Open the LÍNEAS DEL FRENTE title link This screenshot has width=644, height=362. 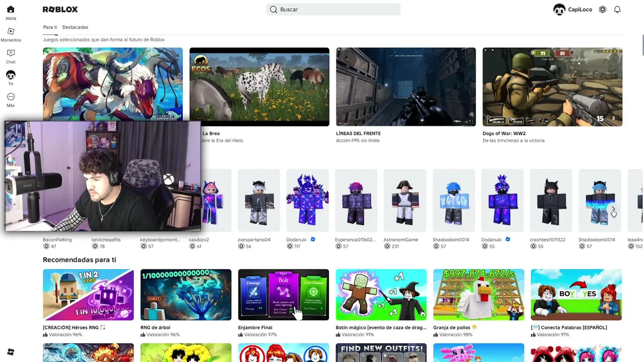click(x=358, y=133)
